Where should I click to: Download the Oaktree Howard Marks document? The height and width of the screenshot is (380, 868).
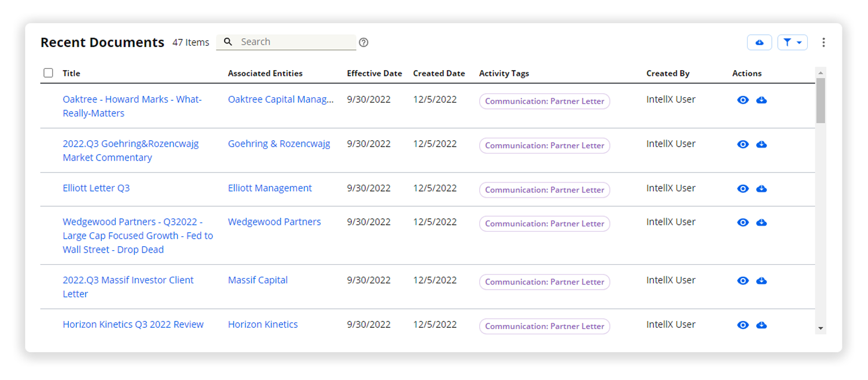pos(762,100)
